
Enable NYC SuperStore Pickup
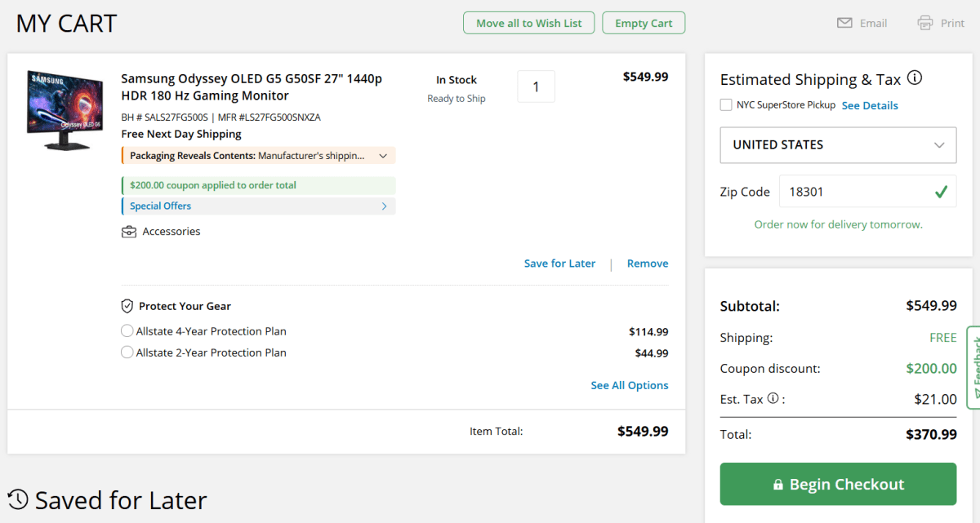725,105
